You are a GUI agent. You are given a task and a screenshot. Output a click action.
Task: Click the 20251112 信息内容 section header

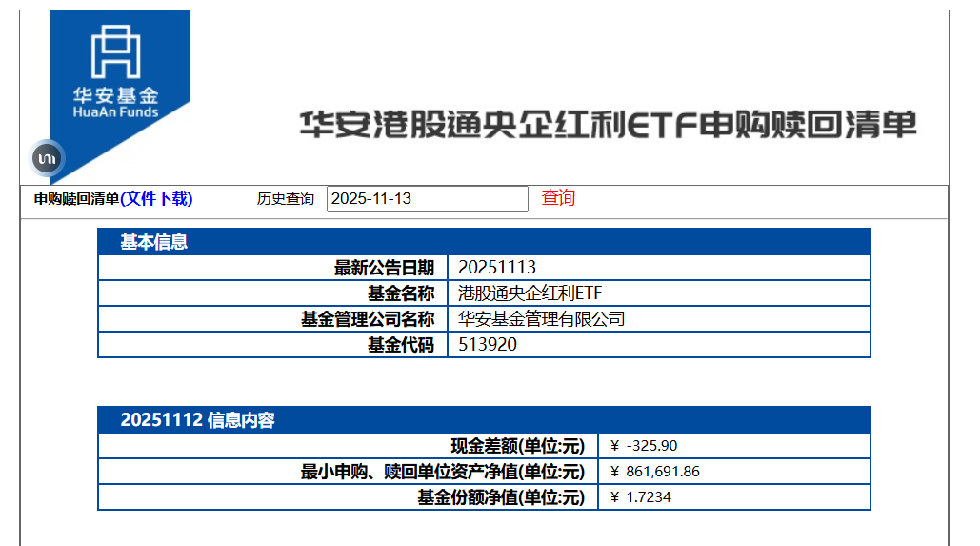[x=484, y=419]
